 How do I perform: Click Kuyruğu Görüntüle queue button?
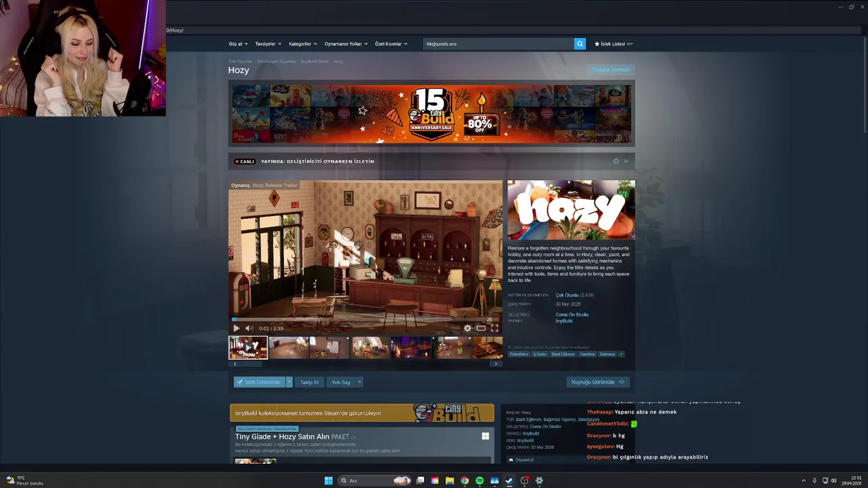598,382
